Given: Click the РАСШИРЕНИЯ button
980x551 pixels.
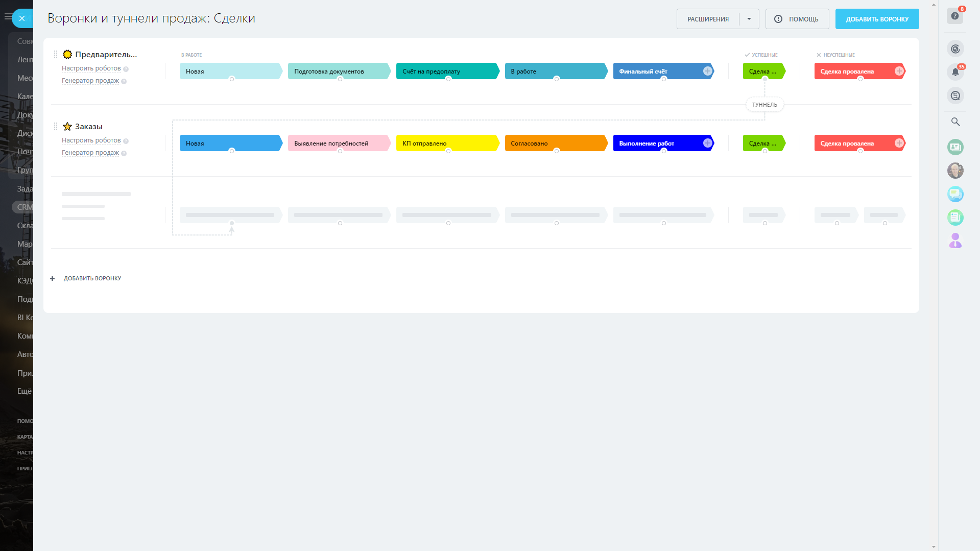Looking at the screenshot, I should point(708,19).
